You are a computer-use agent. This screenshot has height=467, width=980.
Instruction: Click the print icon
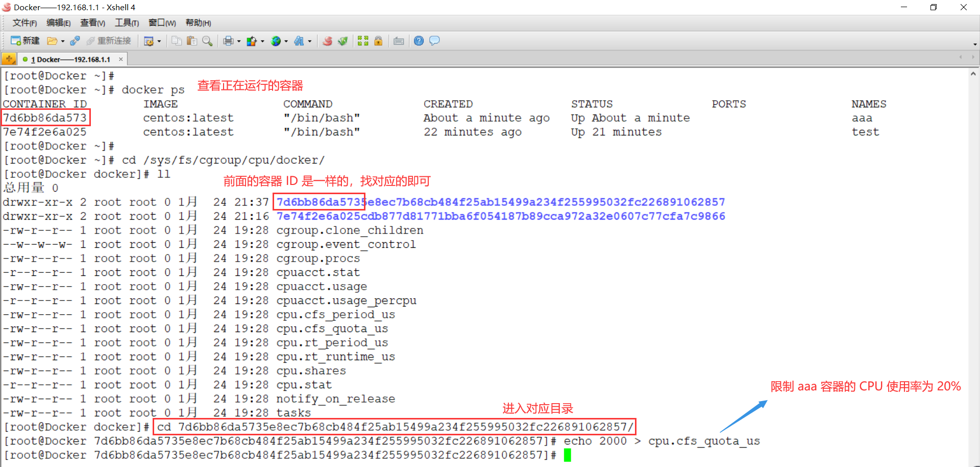228,41
